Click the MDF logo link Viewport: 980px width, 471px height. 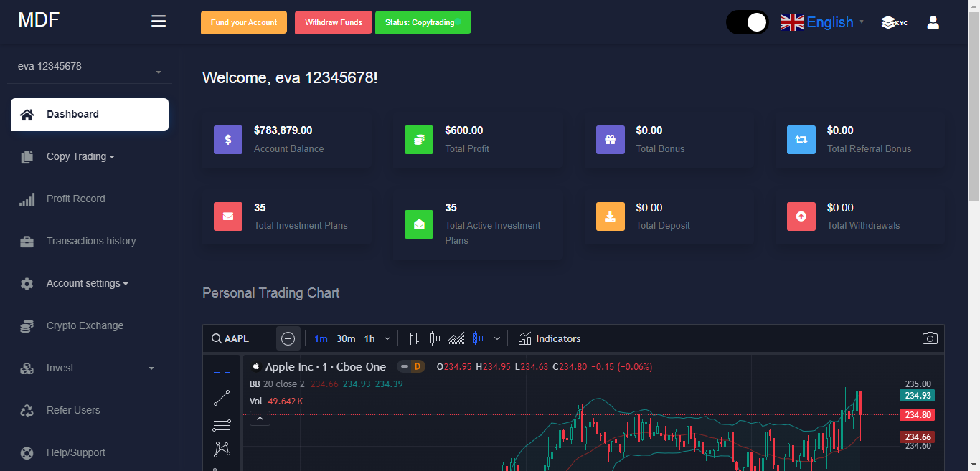coord(39,20)
